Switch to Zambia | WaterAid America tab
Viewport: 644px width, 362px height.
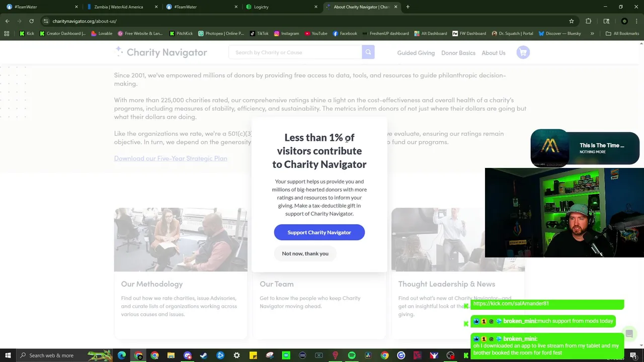(121, 7)
